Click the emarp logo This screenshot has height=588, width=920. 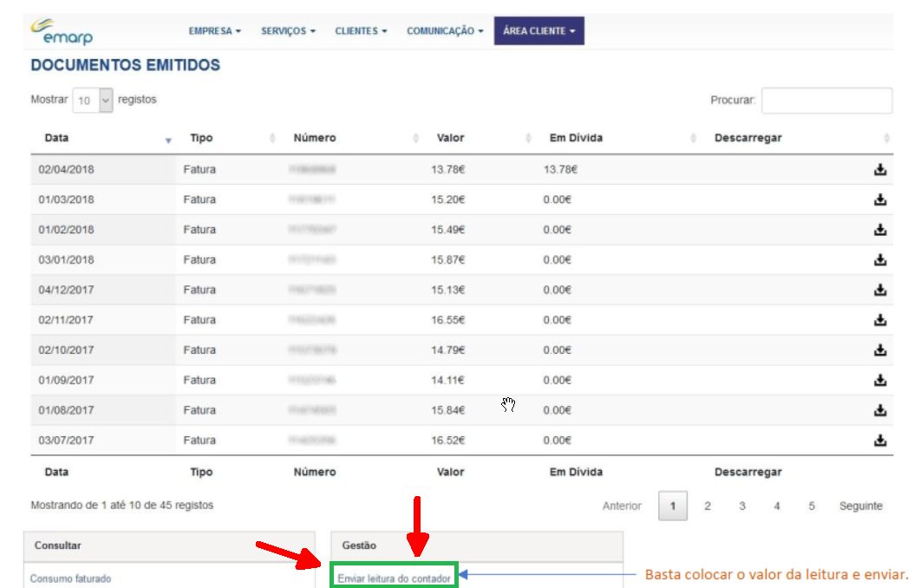[62, 31]
